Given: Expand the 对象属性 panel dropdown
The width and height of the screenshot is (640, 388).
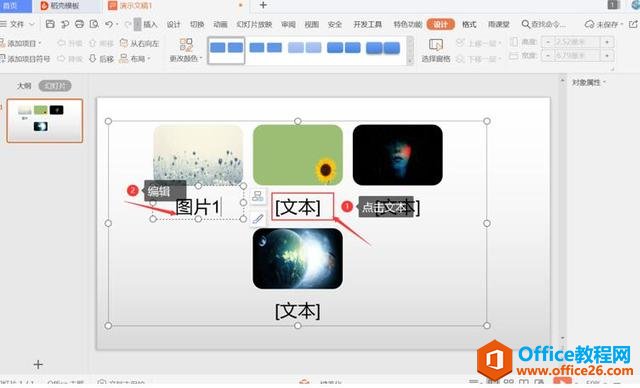Looking at the screenshot, I should (x=604, y=82).
